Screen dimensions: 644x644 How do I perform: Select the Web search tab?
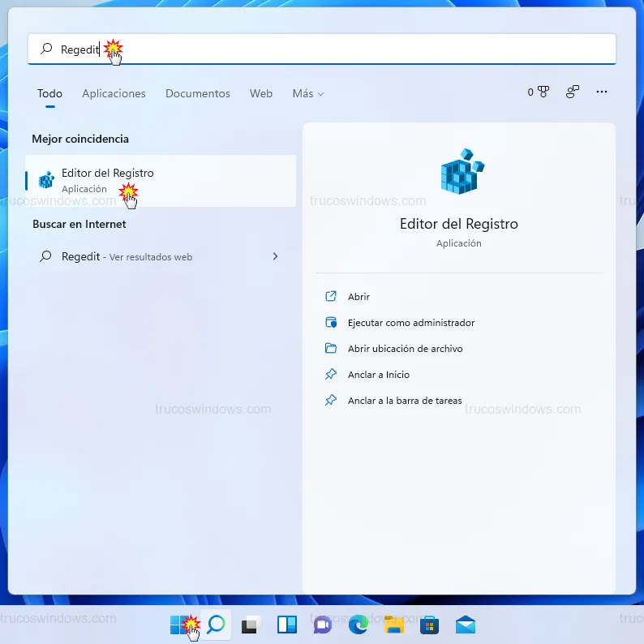(261, 94)
